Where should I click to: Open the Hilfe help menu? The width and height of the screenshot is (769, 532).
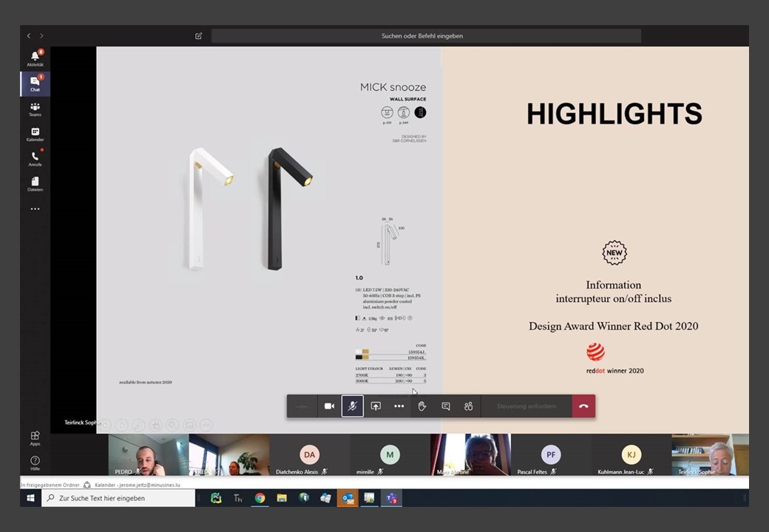35,463
